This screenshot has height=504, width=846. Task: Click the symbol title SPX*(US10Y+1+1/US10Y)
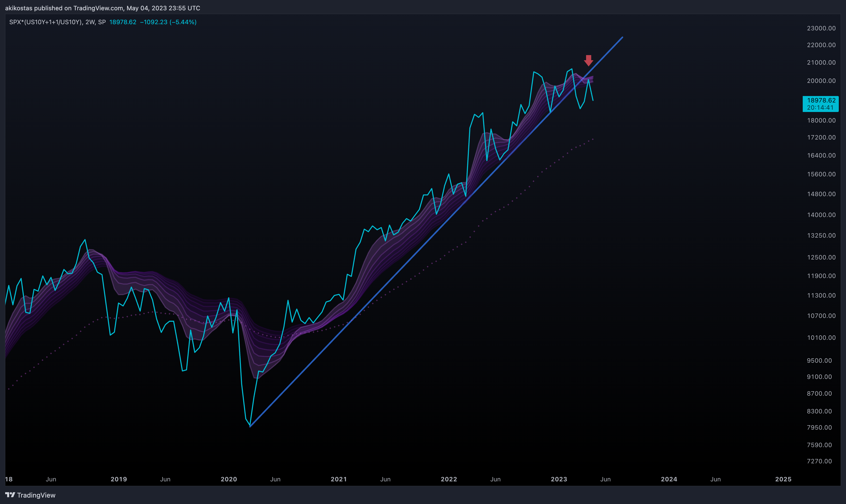46,22
